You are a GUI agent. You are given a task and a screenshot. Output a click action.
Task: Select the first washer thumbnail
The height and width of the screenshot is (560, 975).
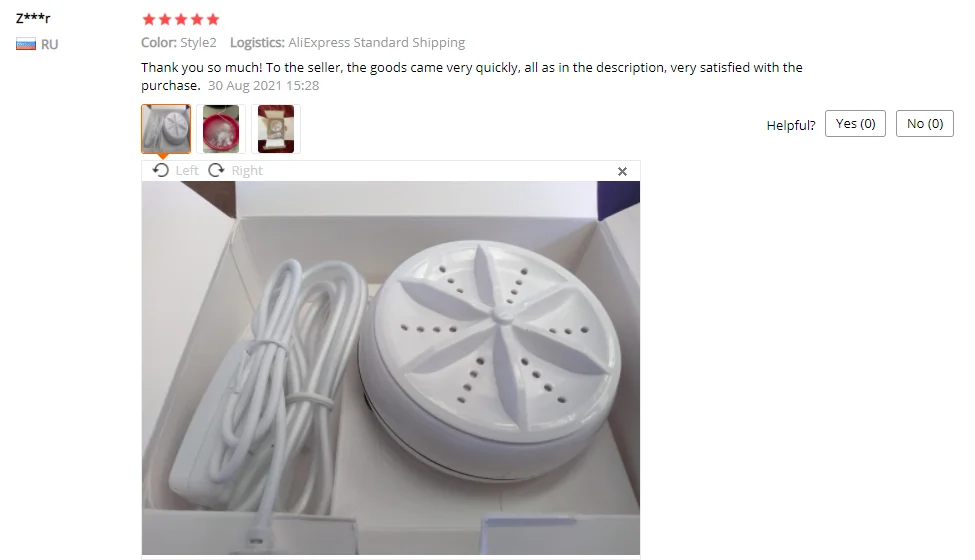pyautogui.click(x=165, y=129)
